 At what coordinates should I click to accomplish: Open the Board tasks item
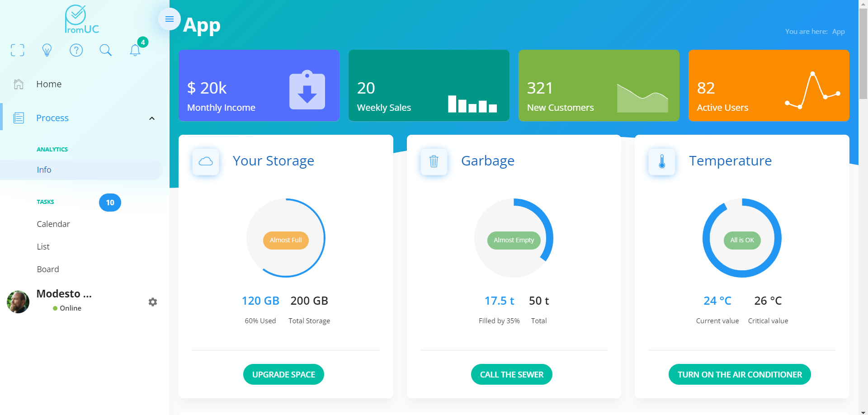pos(48,269)
